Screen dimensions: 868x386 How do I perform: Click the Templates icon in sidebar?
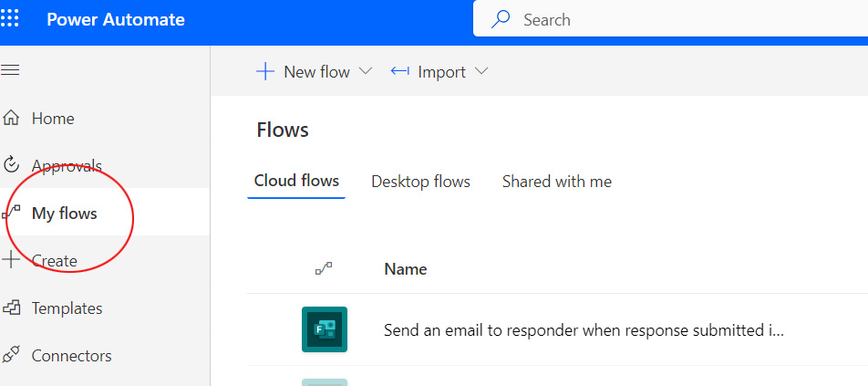coord(12,308)
